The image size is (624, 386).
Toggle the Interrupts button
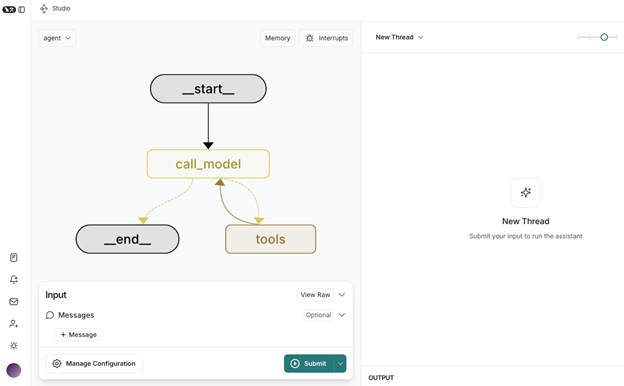tap(326, 38)
